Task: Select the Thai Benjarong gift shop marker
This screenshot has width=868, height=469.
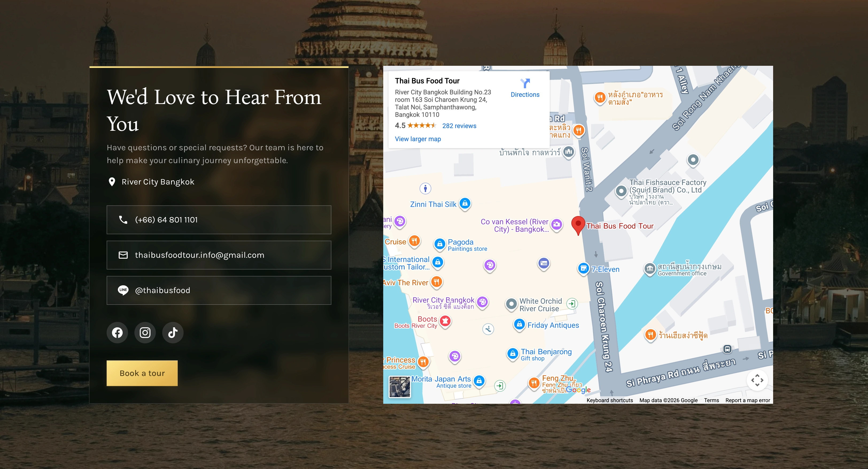Action: click(x=513, y=353)
